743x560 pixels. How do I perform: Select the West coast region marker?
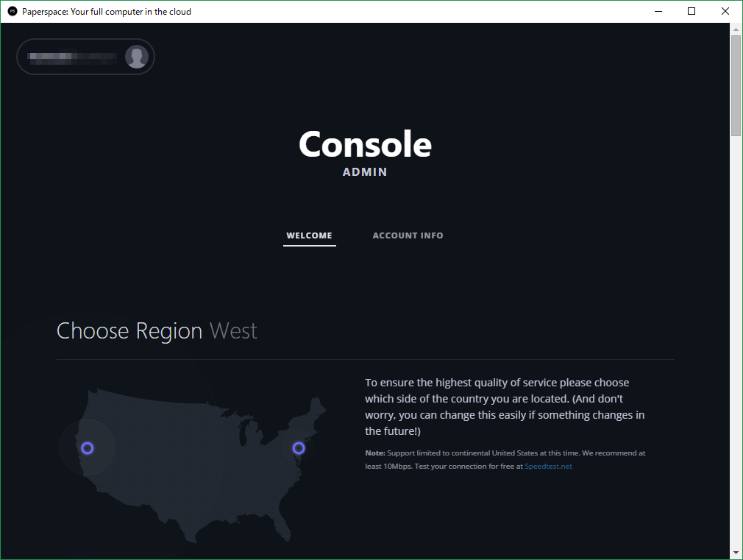(x=88, y=448)
